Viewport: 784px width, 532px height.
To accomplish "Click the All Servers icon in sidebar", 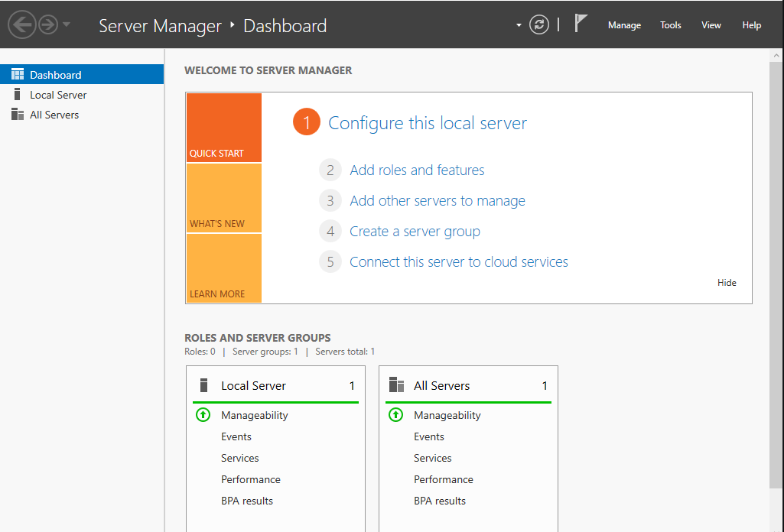I will 18,115.
